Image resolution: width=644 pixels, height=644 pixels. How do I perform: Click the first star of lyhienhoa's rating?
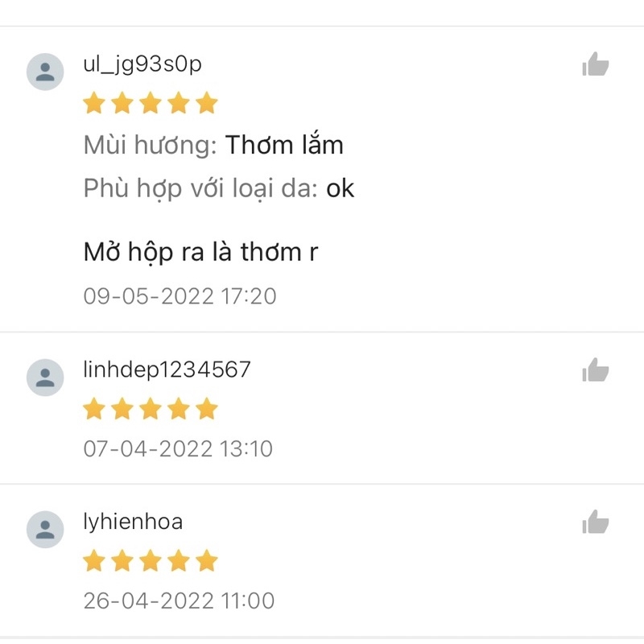(x=94, y=560)
